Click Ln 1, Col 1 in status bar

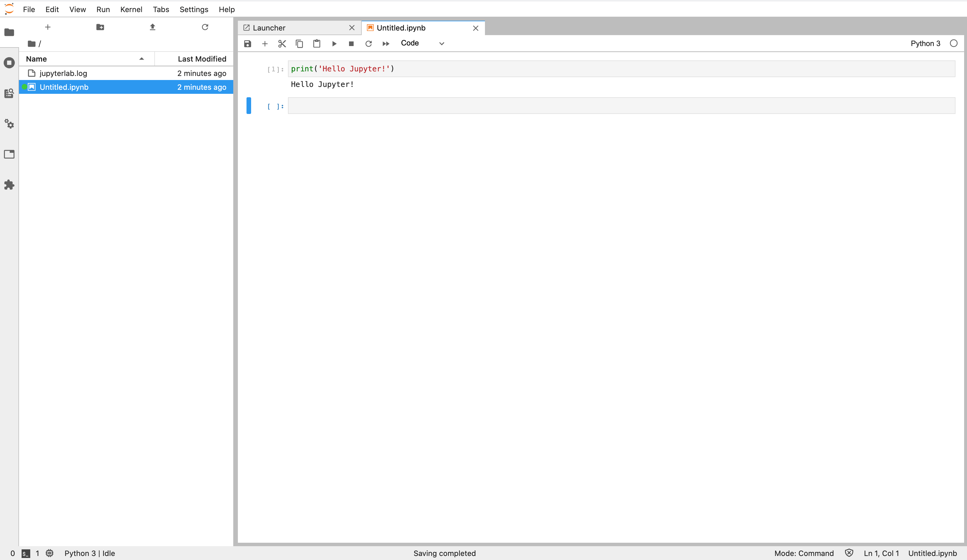point(881,553)
